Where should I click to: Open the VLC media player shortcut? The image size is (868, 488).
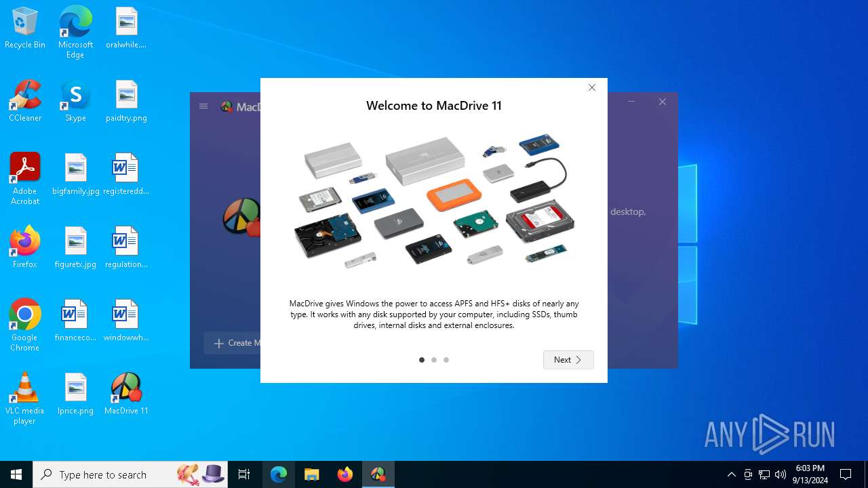coord(25,399)
